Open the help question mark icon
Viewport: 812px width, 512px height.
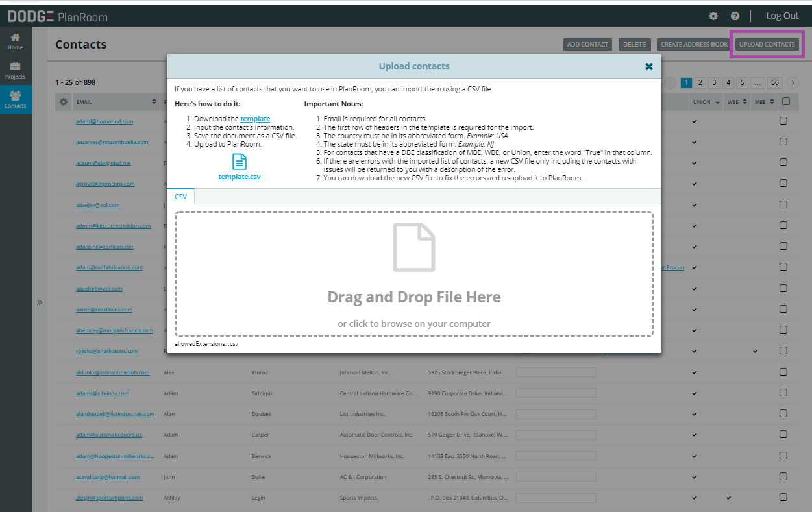coord(735,16)
